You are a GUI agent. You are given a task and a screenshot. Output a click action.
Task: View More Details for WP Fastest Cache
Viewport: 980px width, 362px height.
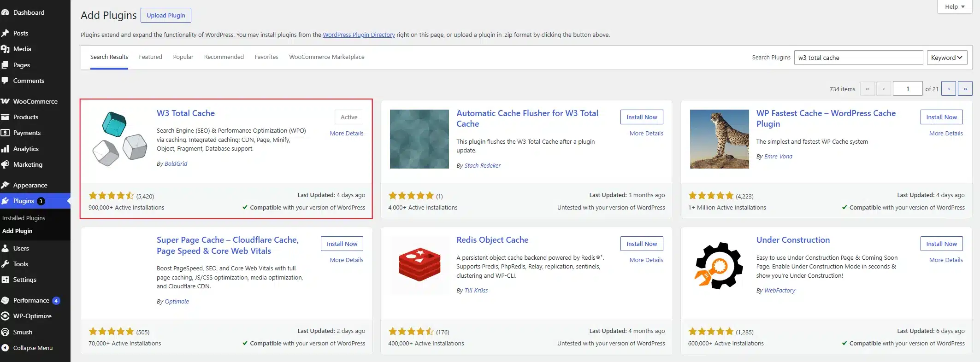pyautogui.click(x=946, y=133)
